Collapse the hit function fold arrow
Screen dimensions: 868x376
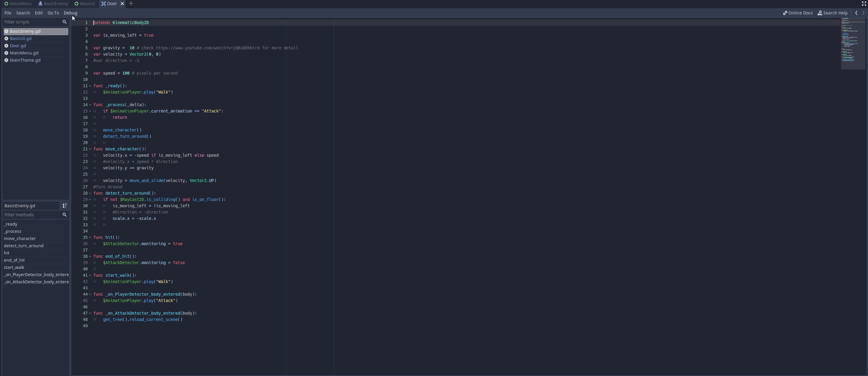[x=90, y=237]
